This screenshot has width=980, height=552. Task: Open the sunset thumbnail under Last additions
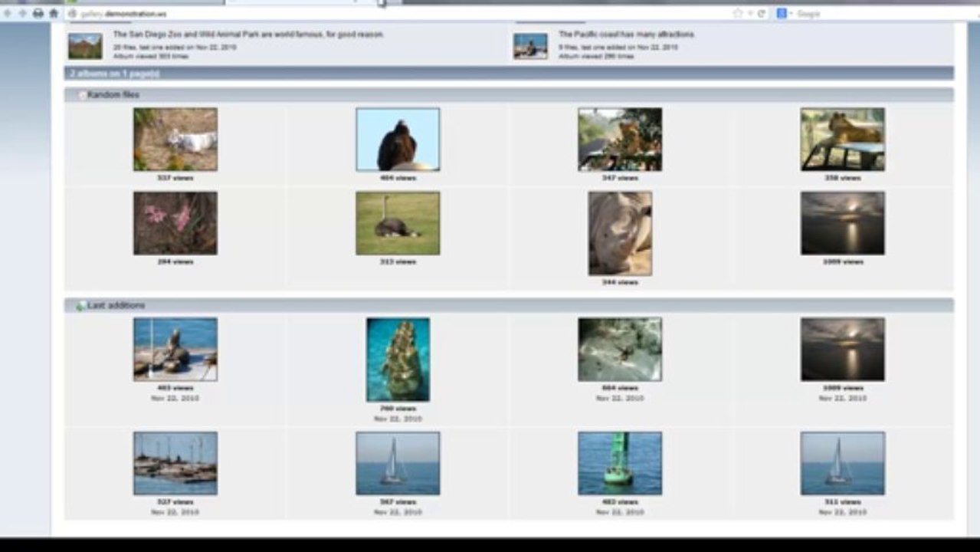(x=843, y=350)
